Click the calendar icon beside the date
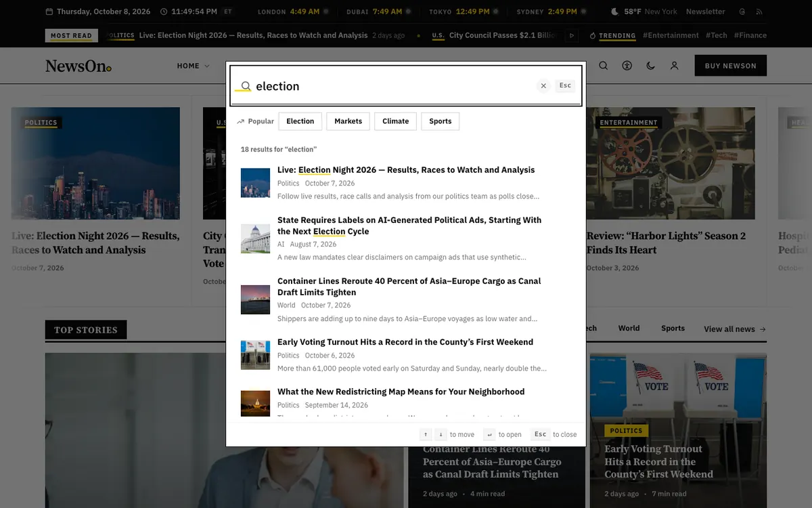Screen dimensions: 812x508 pos(49,12)
